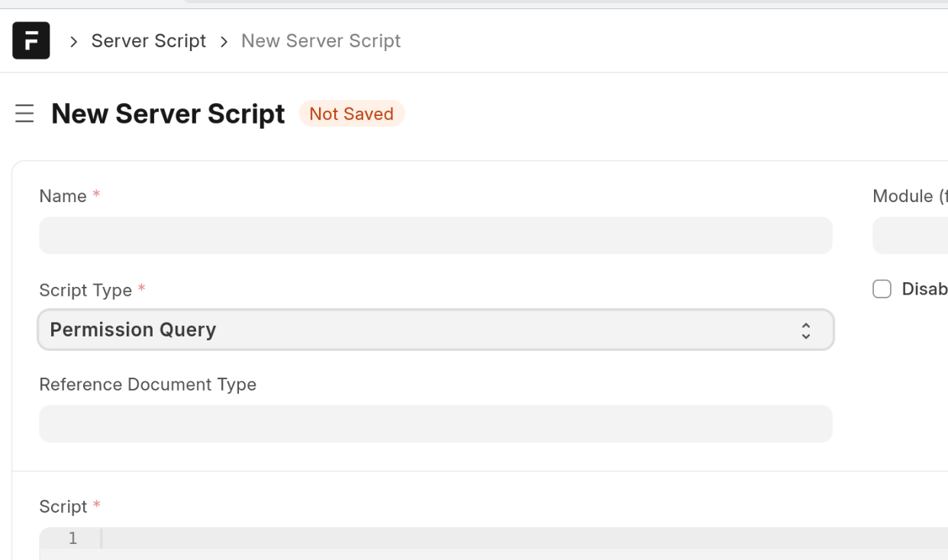Focus the Name input field
948x560 pixels.
(x=435, y=235)
